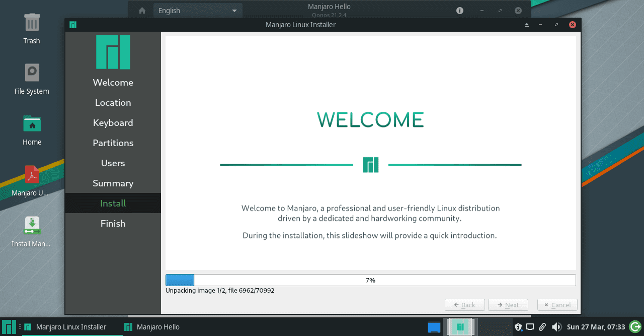Click the 'Unpacking image 1/2' status text

220,291
